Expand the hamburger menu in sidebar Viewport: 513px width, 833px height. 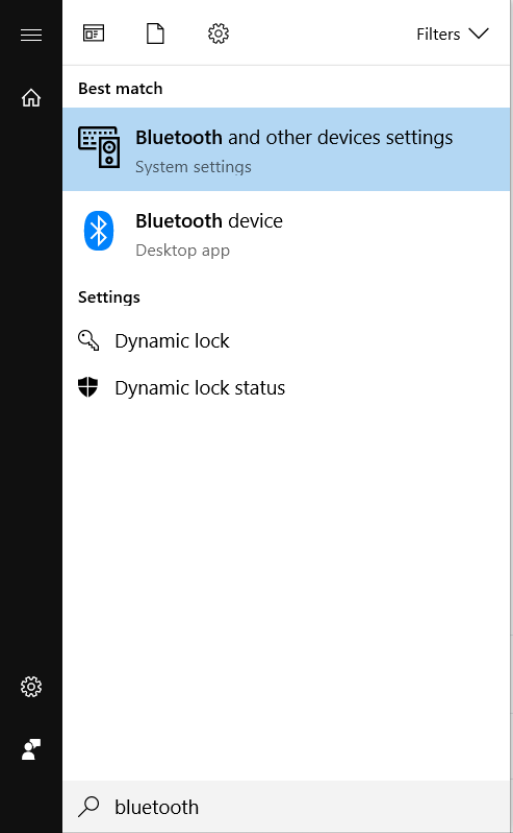[31, 35]
